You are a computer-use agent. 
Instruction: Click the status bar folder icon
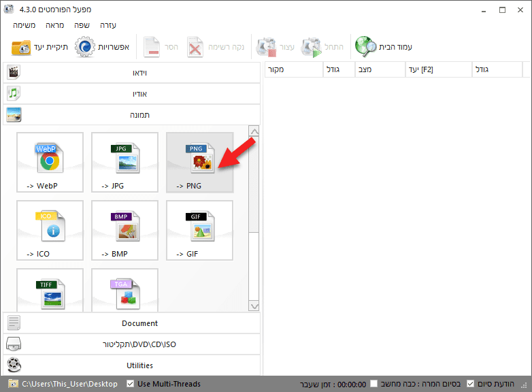[x=13, y=384]
